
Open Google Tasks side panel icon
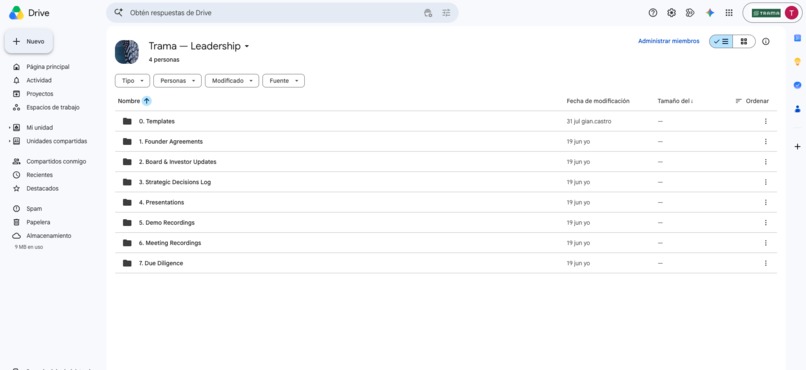tap(797, 85)
